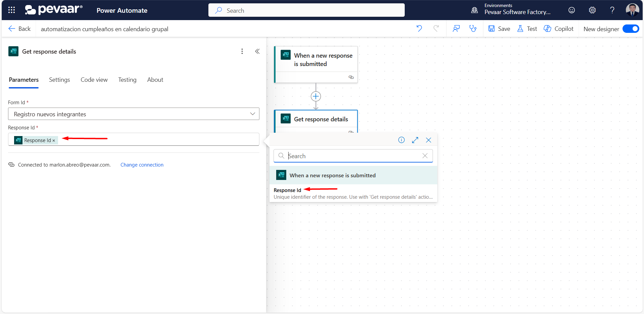The width and height of the screenshot is (644, 314).
Task: Expand the Form Id dropdown
Action: 252,114
